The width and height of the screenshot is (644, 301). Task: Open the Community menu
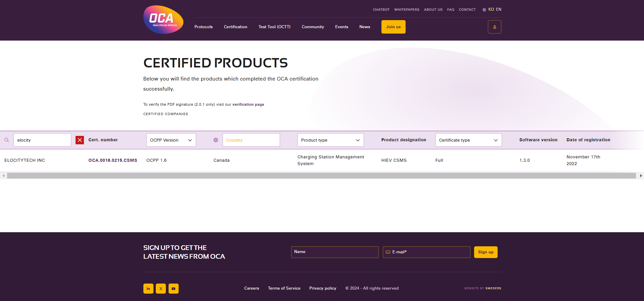tap(313, 27)
